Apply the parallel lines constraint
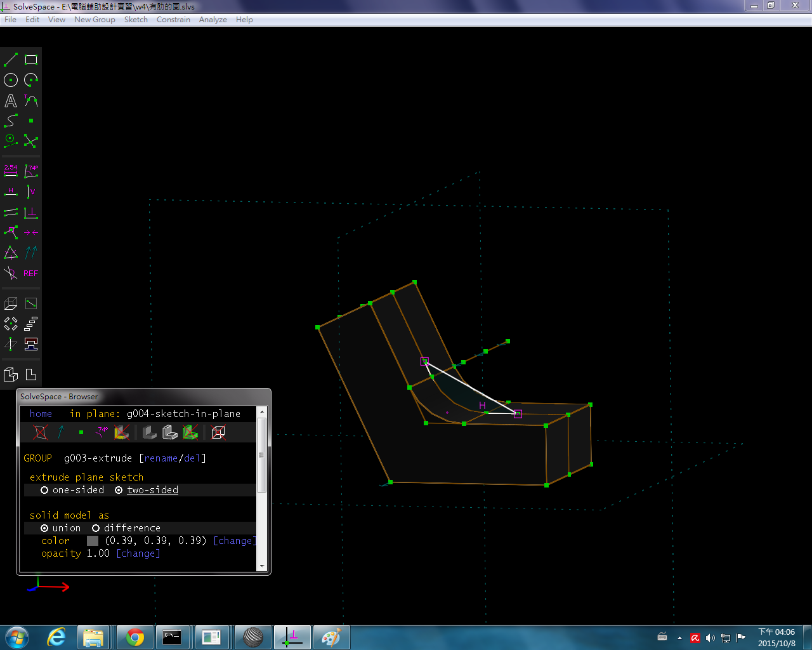The width and height of the screenshot is (812, 650). coord(11,212)
